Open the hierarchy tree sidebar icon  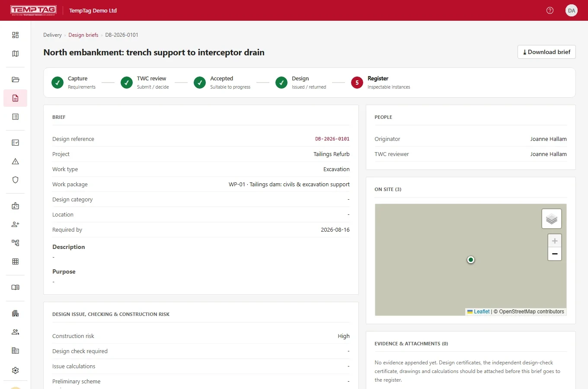coord(16,243)
